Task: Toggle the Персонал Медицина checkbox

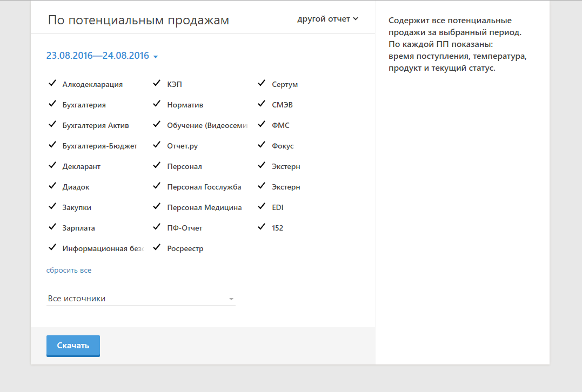Action: 157,207
